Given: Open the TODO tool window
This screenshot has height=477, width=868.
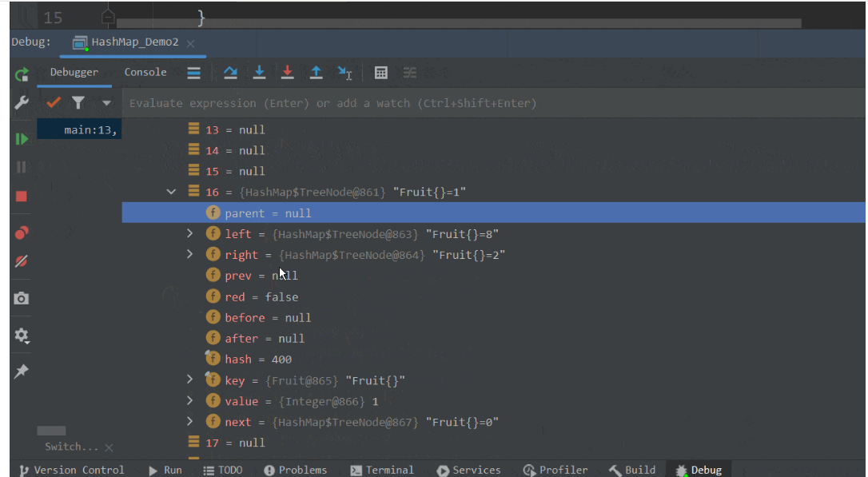Looking at the screenshot, I should point(222,470).
